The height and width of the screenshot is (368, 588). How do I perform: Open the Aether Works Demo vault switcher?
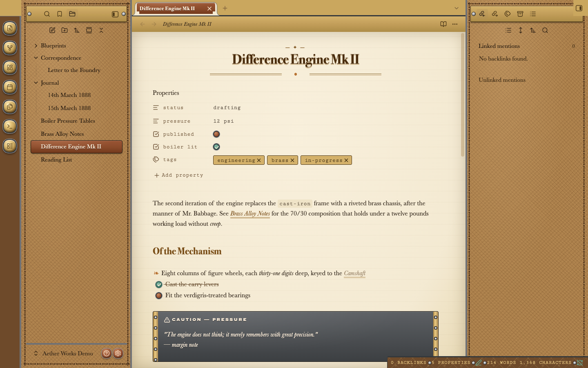tap(64, 353)
